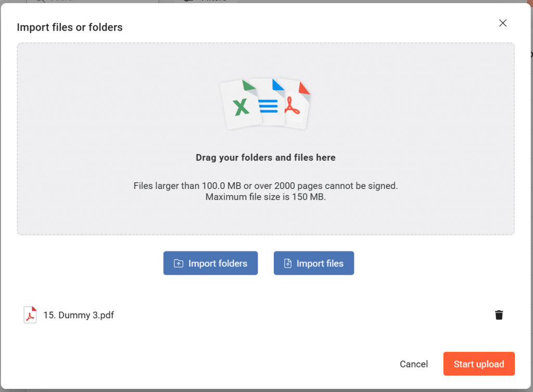The height and width of the screenshot is (392, 533).
Task: Click the green Excel spreadsheet illustration icon
Action: [239, 105]
